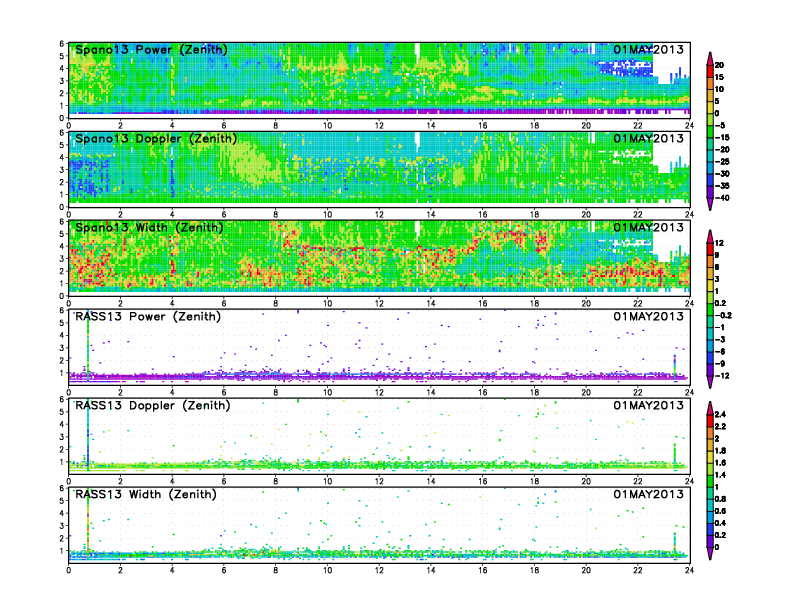
Task: Click the 01MAY2013 date in Spano13 Doppler panel
Action: [649, 138]
